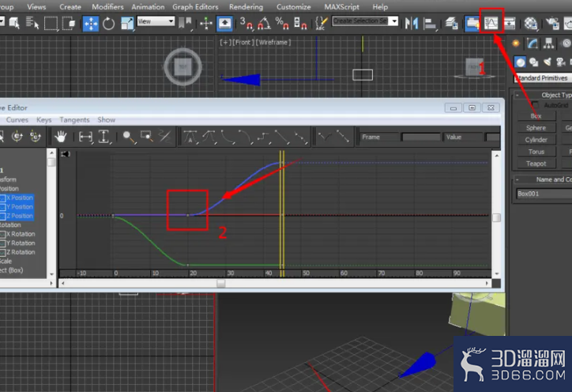
Task: Click Zoom Horizontal Extents icon
Action: point(86,137)
